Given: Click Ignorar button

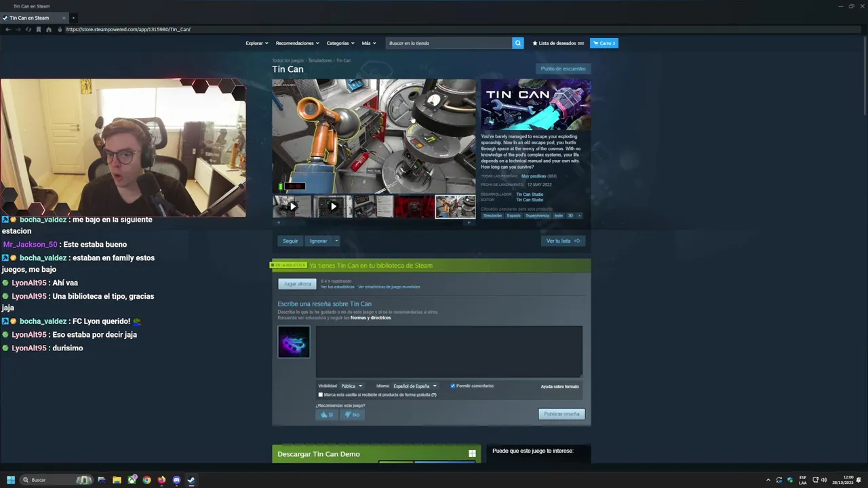Looking at the screenshot, I should click(x=318, y=241).
